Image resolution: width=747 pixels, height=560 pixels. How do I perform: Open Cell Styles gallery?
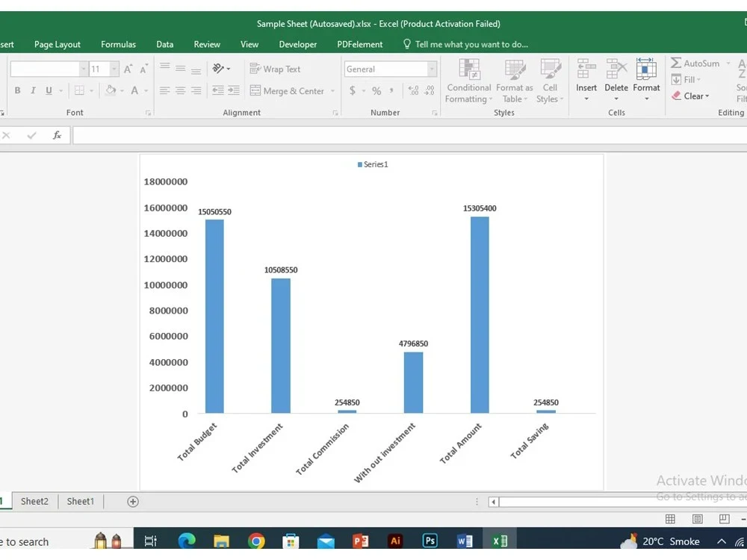[550, 81]
